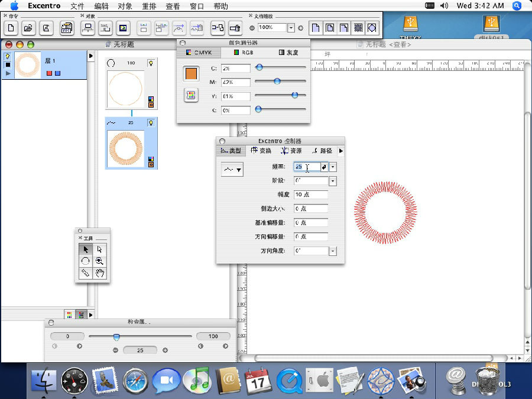The width and height of the screenshot is (532, 399).
Task: Click the orange color swatch
Action: [x=191, y=74]
